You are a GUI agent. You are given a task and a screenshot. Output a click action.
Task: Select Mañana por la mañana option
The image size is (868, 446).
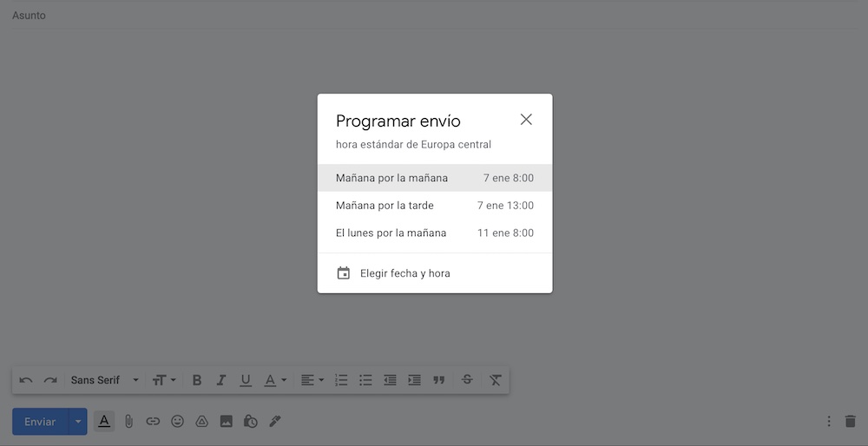[434, 178]
